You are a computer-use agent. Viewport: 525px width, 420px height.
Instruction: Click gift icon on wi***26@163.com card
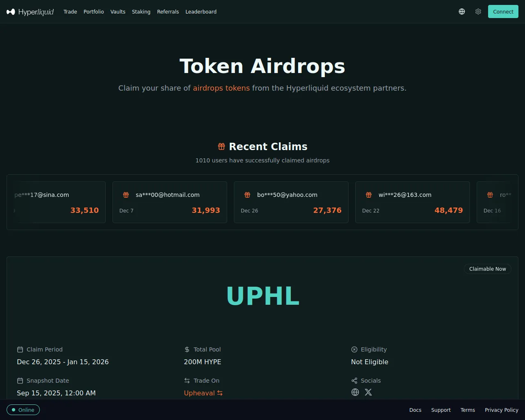click(369, 195)
